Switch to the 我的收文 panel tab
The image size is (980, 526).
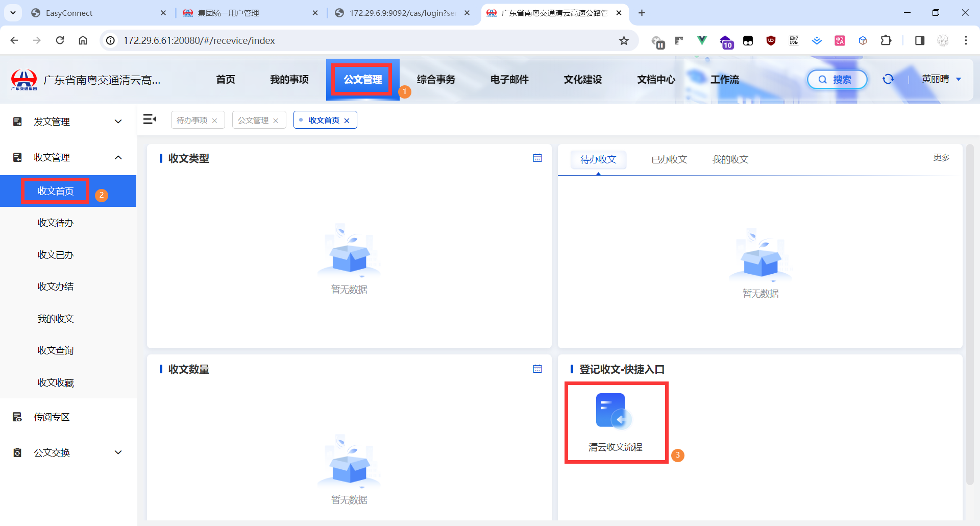(730, 160)
